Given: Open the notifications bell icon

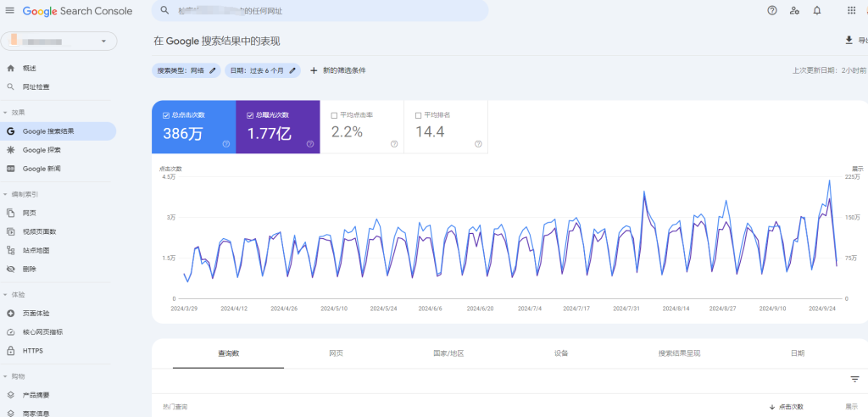Looking at the screenshot, I should [817, 10].
